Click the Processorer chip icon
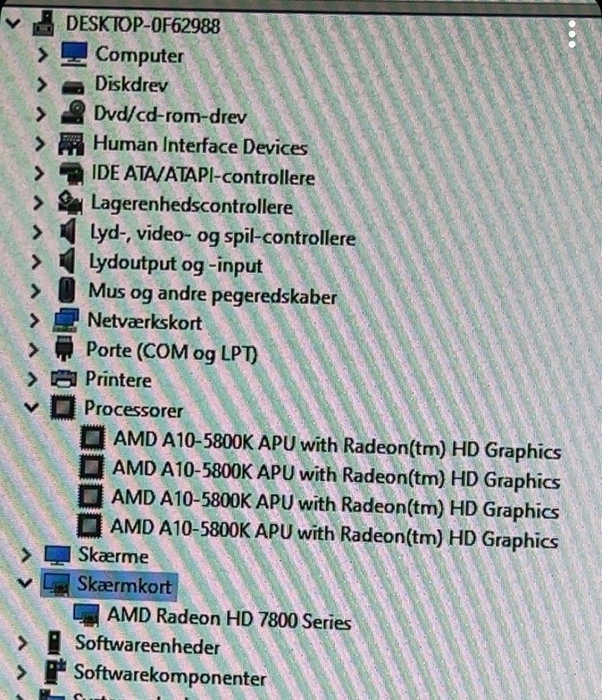This screenshot has width=602, height=700. click(x=63, y=407)
